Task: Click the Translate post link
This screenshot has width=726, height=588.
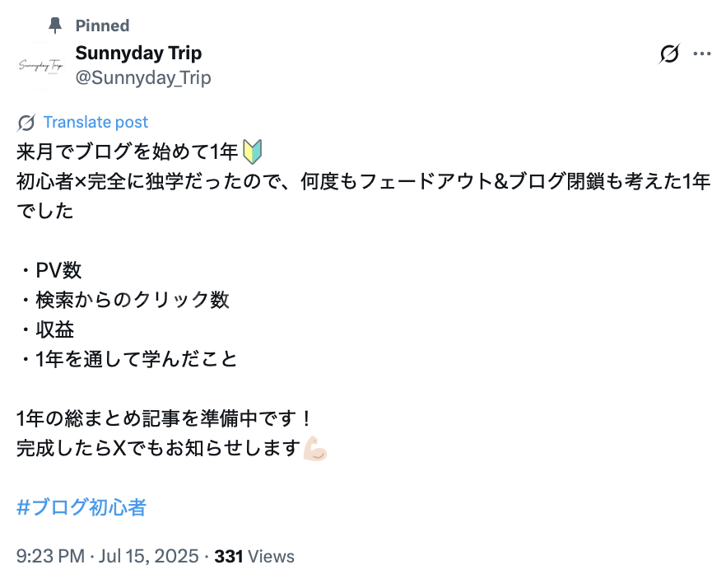Action: [x=95, y=122]
